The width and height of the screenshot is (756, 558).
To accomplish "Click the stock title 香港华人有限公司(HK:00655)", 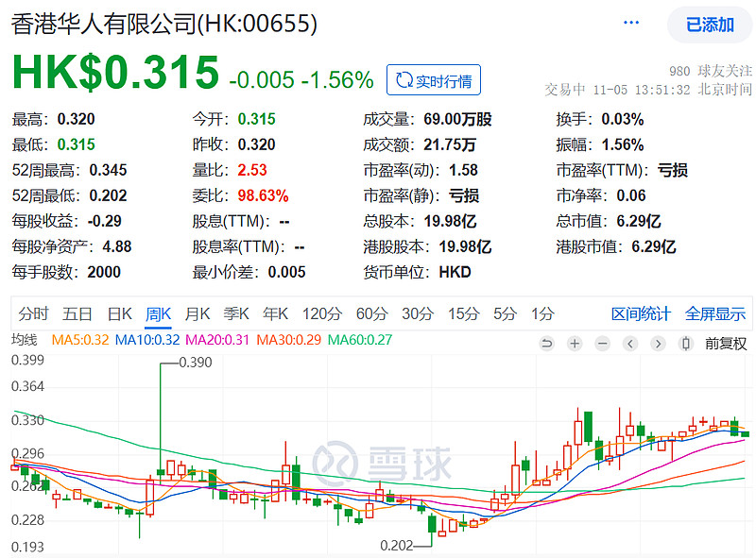I will pyautogui.click(x=163, y=24).
